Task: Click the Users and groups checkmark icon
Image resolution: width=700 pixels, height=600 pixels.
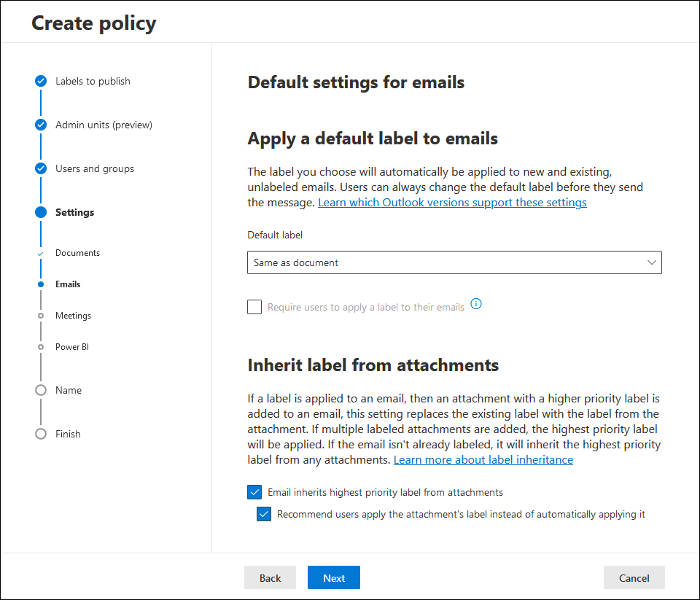Action: [x=41, y=168]
